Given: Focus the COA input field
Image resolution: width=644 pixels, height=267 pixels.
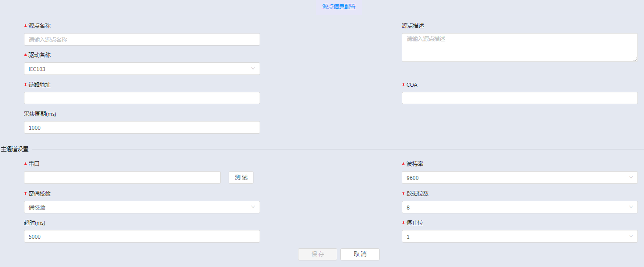Looking at the screenshot, I should point(520,98).
